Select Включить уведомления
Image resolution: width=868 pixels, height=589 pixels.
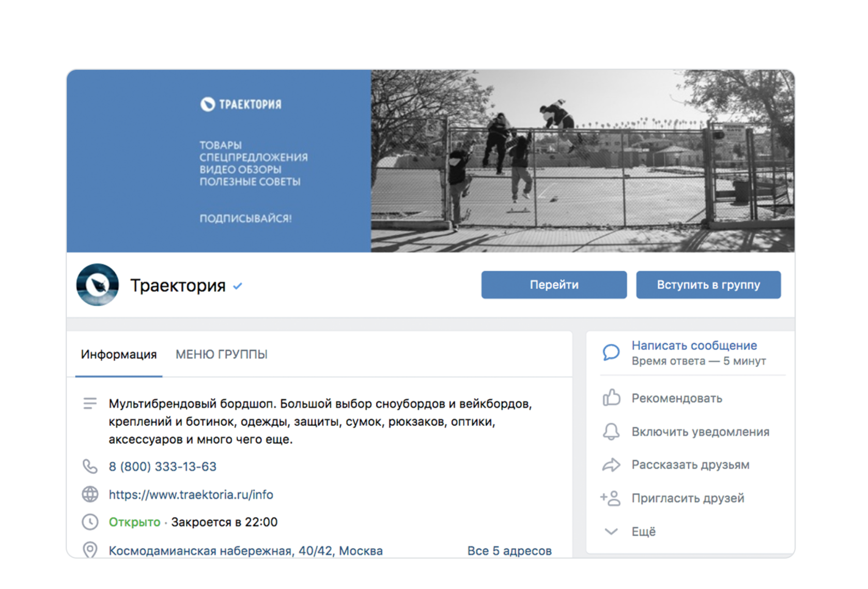(700, 432)
